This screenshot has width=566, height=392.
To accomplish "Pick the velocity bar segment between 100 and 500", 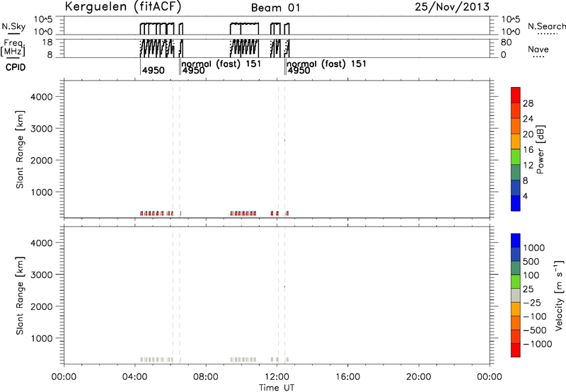I will coord(516,268).
